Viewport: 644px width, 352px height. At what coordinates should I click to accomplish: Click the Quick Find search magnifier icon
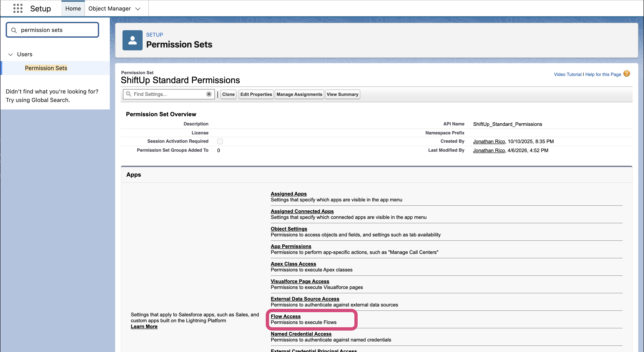coord(14,30)
